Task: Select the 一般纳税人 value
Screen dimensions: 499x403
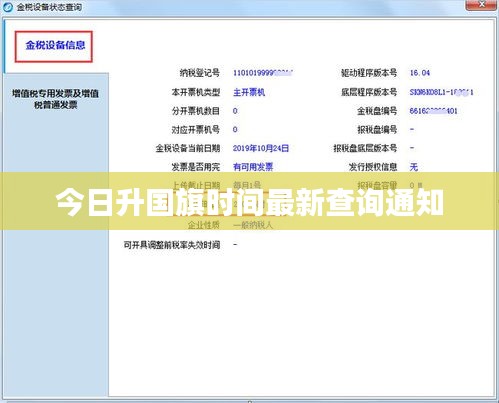Action: click(x=253, y=225)
